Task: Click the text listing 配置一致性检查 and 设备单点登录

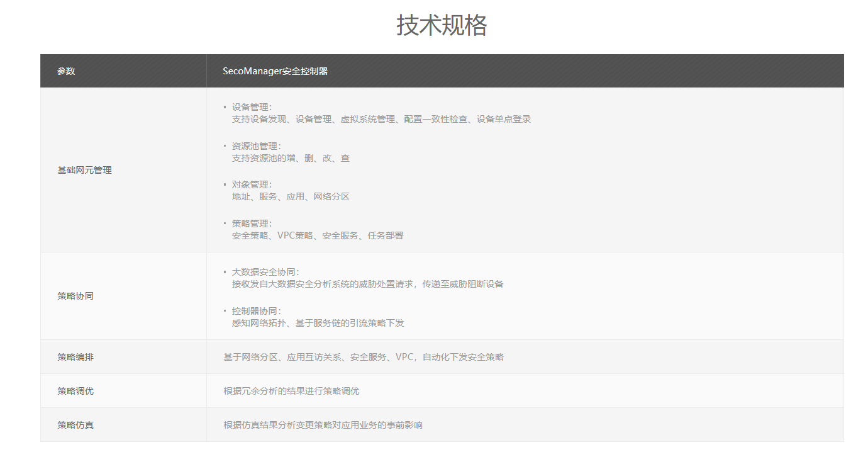Action: click(381, 119)
